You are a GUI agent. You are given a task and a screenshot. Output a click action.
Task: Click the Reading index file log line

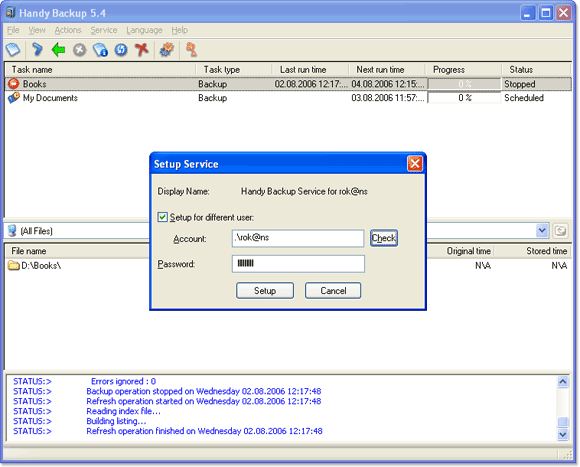(124, 411)
